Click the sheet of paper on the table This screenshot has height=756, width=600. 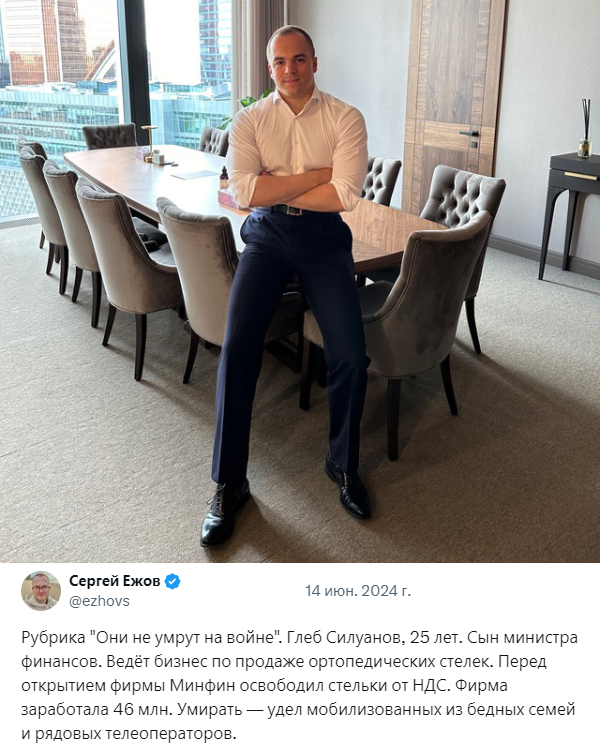coord(195,175)
